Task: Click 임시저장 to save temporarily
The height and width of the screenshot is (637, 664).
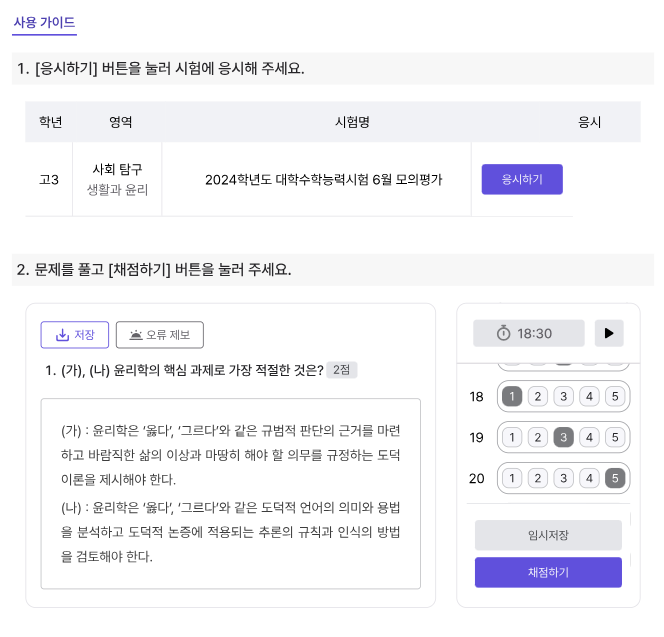Action: click(548, 535)
